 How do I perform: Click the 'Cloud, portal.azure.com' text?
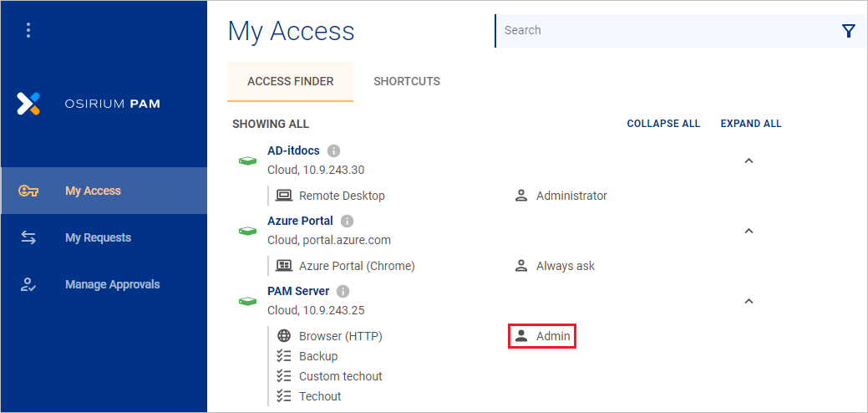(329, 240)
